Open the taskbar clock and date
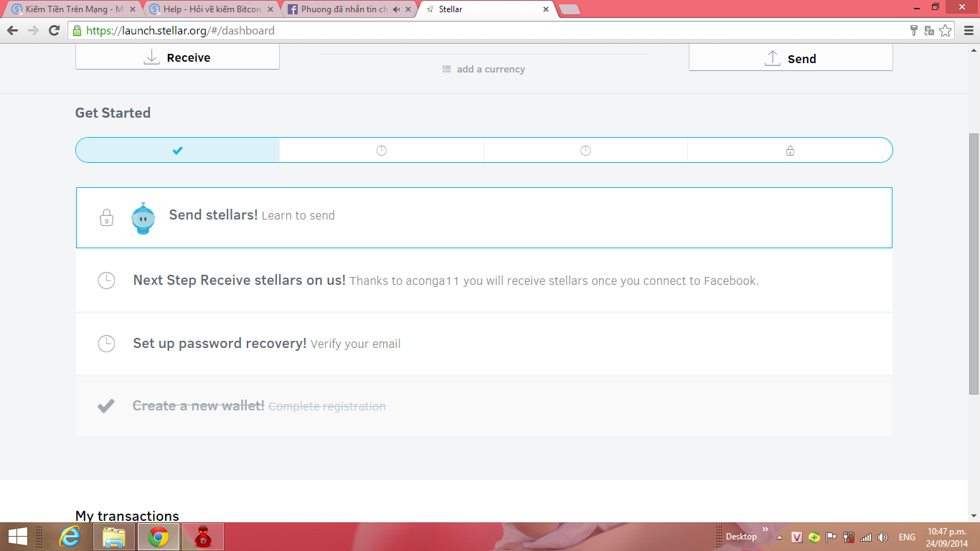980x551 pixels. point(947,537)
